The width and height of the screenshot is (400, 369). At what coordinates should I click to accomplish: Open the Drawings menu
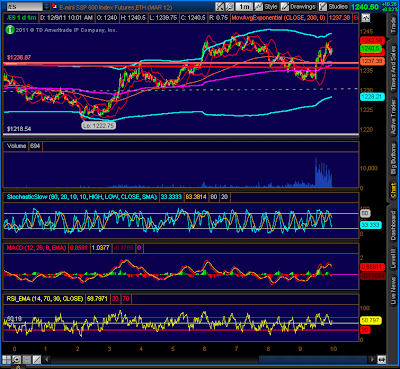(x=298, y=7)
